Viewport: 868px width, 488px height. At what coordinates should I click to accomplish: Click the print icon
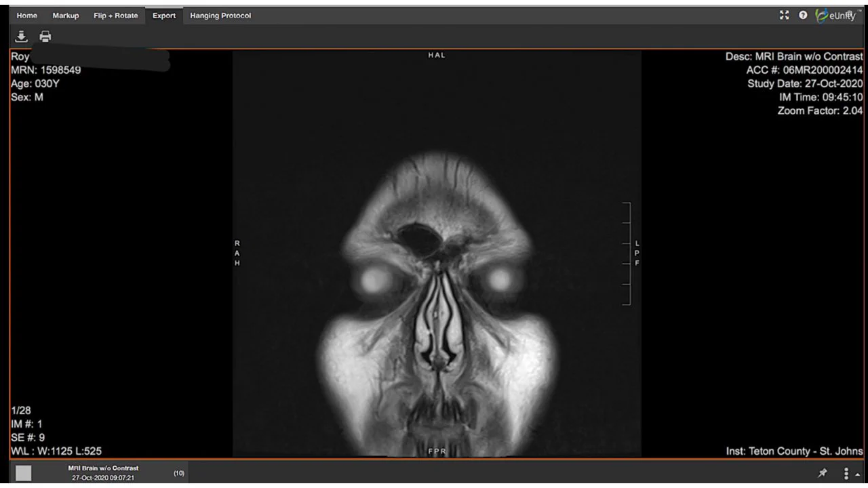point(45,36)
